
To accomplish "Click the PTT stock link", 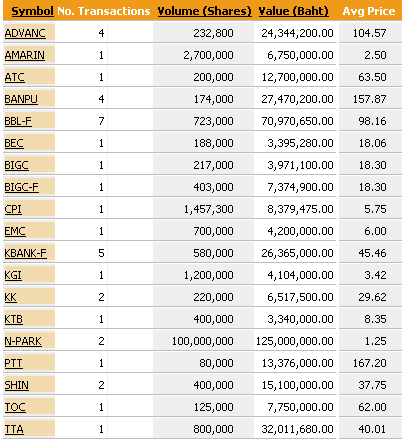I will pyautogui.click(x=13, y=363).
